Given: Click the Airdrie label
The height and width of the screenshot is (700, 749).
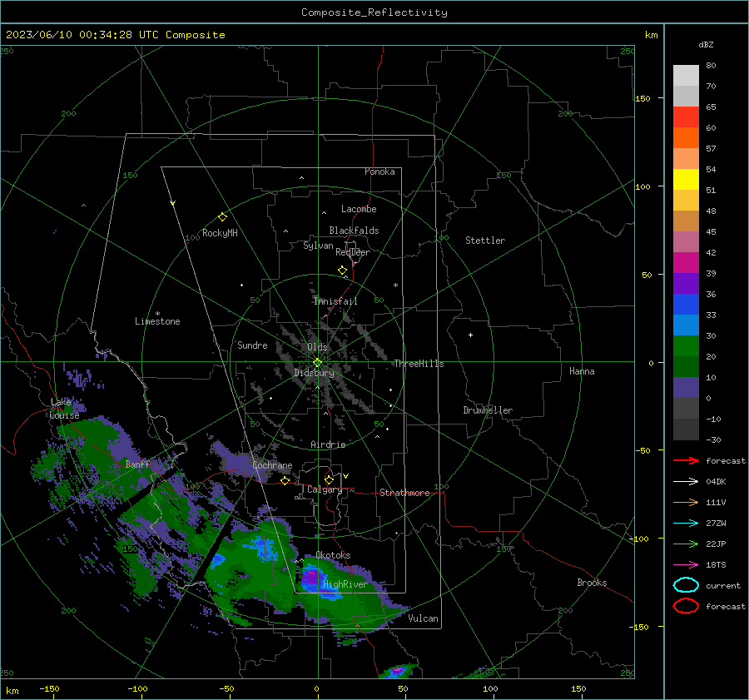Looking at the screenshot, I should (x=328, y=444).
